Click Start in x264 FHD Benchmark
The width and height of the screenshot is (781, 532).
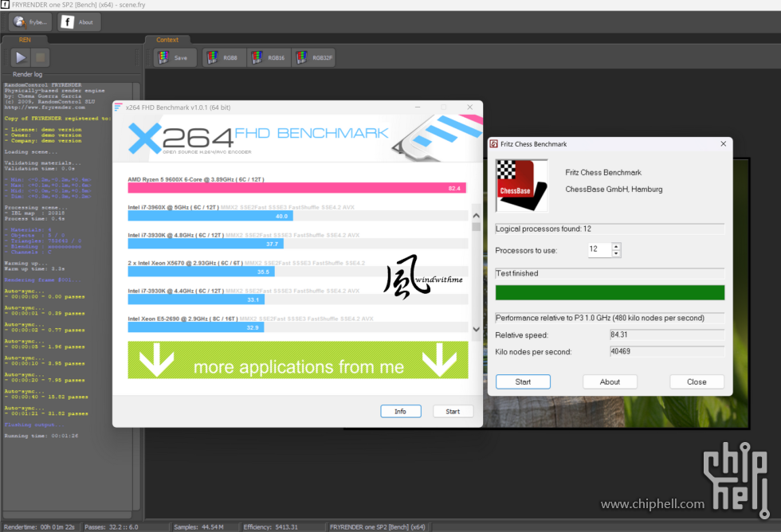453,412
